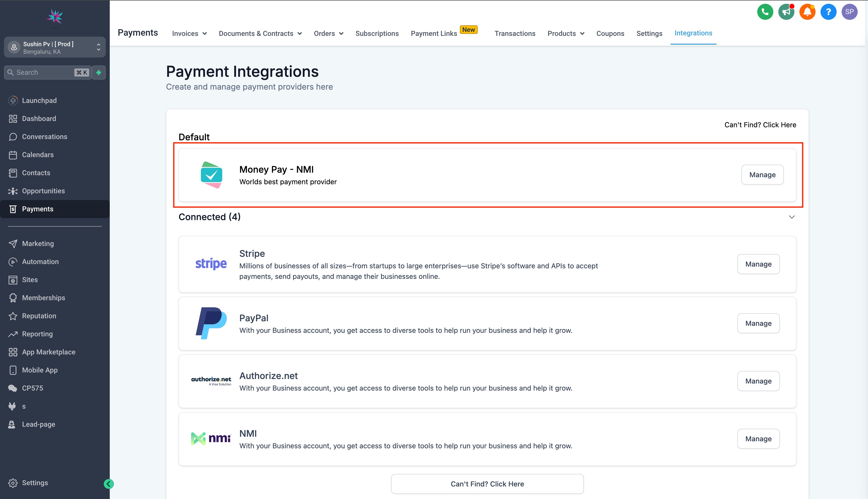This screenshot has width=868, height=499.
Task: Click the company logo in sidebar
Action: (x=55, y=17)
